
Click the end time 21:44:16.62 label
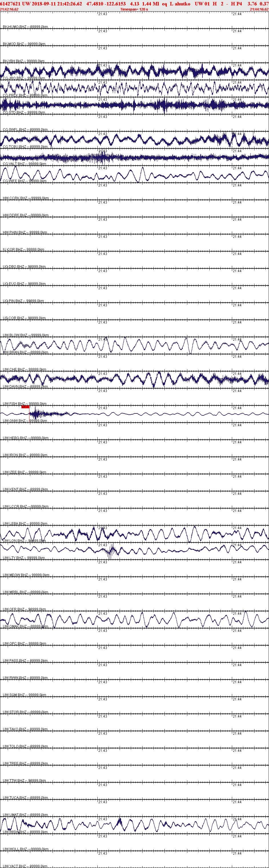click(x=259, y=9)
